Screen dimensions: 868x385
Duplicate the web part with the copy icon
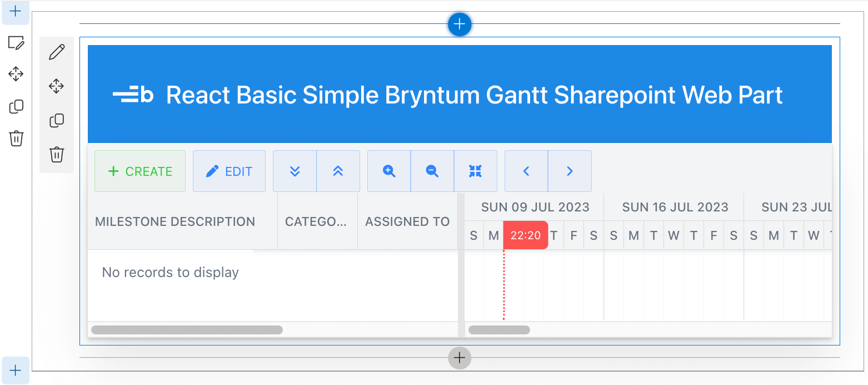(x=57, y=120)
